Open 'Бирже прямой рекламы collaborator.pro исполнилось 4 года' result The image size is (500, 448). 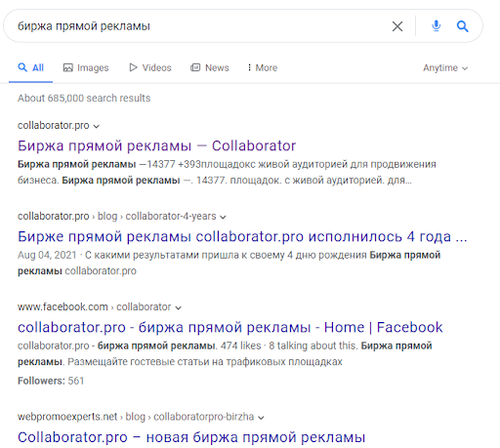click(242, 236)
